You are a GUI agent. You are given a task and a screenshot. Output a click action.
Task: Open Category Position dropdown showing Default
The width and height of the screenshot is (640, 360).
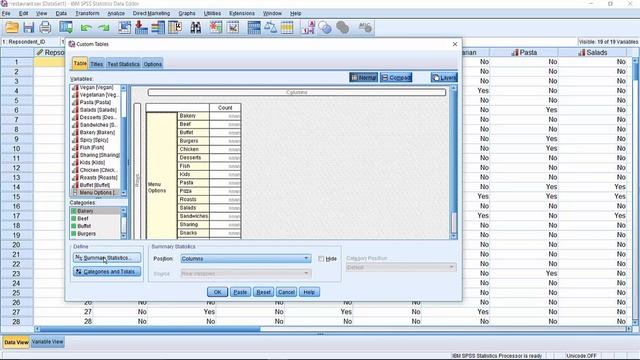click(x=401, y=267)
